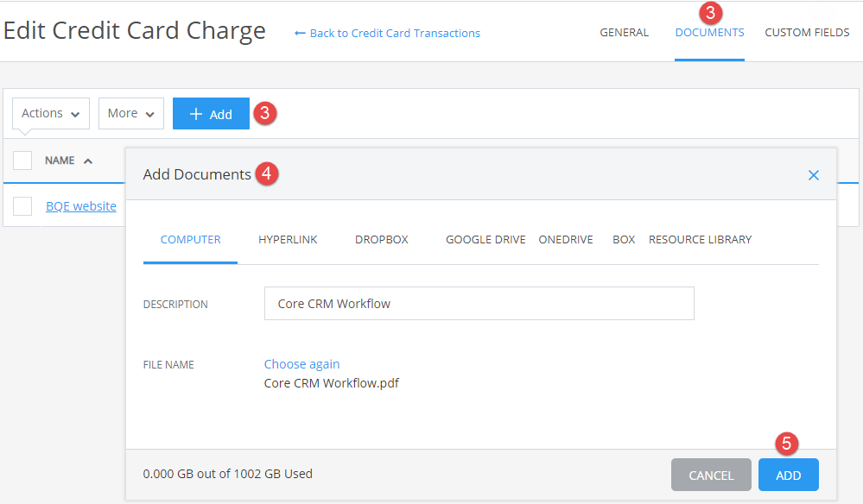Open the BOX document source
The width and height of the screenshot is (863, 504).
point(623,239)
